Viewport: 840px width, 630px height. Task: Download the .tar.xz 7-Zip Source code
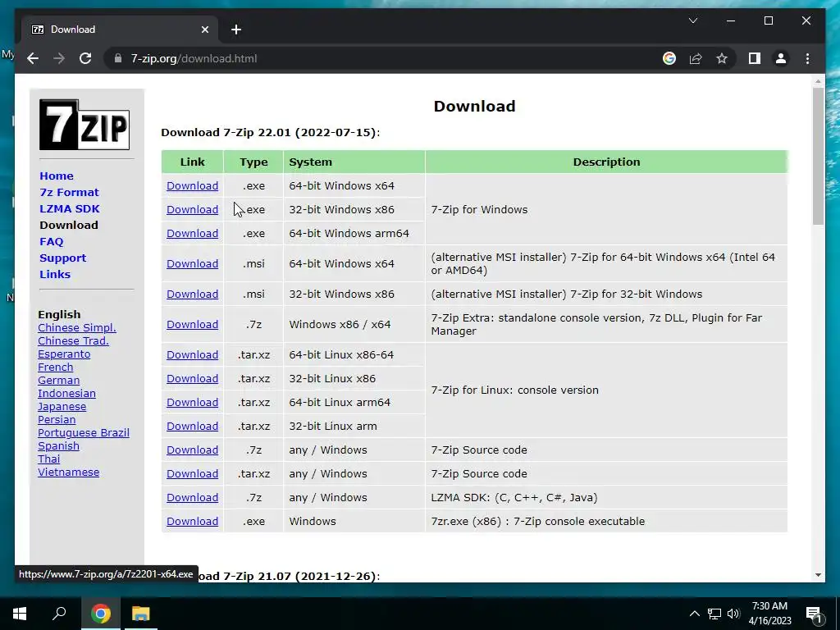coord(192,474)
